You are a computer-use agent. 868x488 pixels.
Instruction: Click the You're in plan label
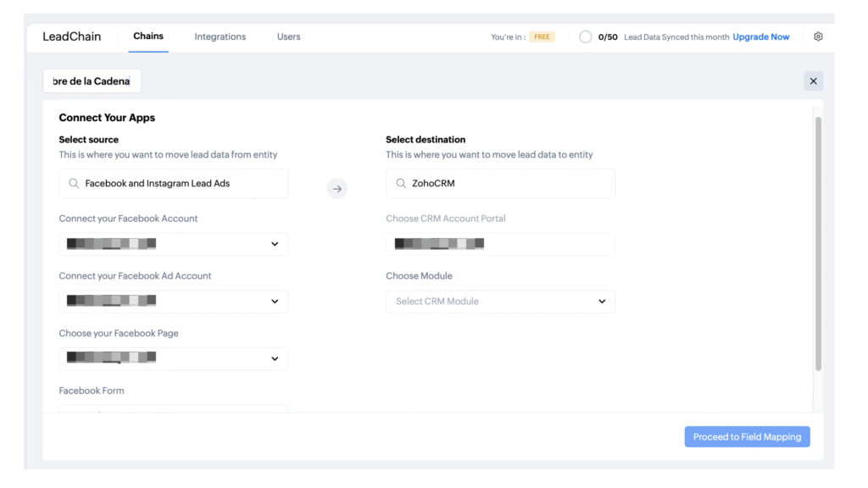[509, 37]
